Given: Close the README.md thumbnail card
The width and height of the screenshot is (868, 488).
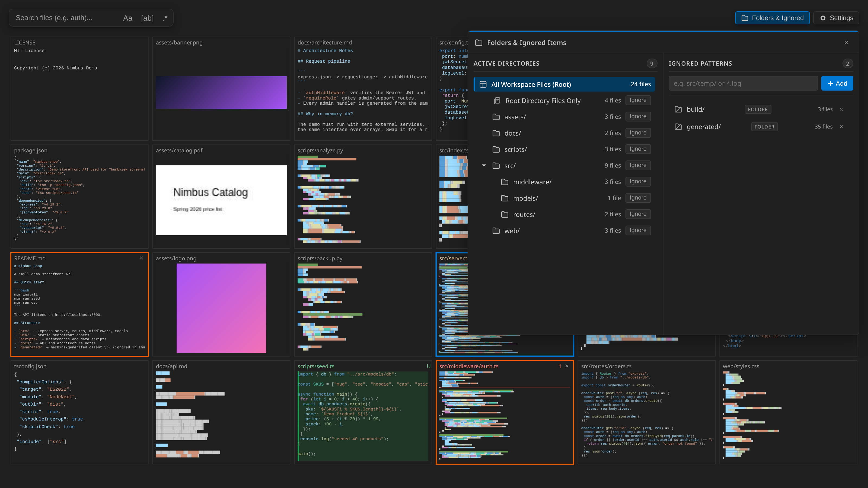Looking at the screenshot, I should [142, 258].
